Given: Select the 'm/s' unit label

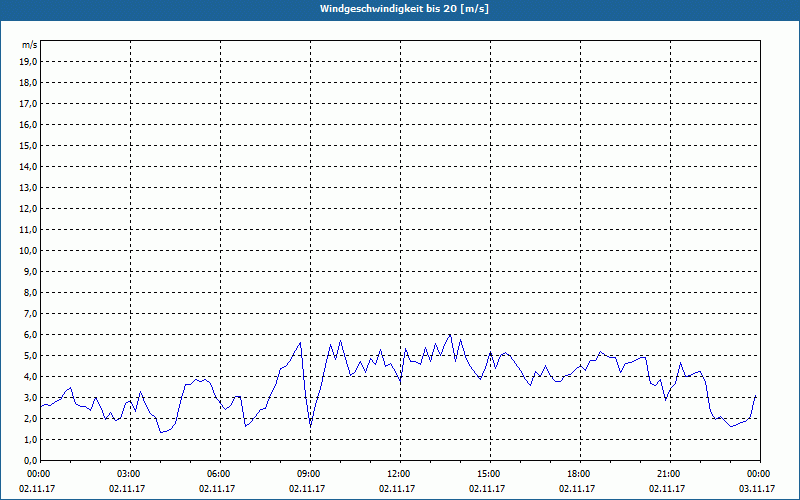Looking at the screenshot, I should (30, 45).
